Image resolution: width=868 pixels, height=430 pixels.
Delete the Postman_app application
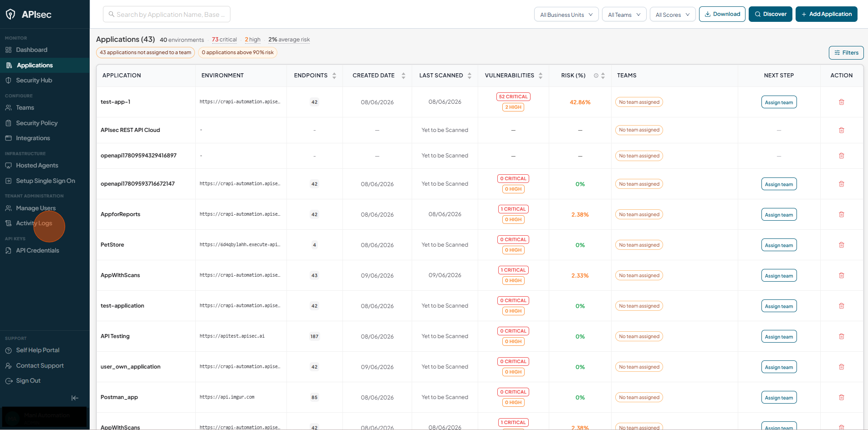coord(842,397)
